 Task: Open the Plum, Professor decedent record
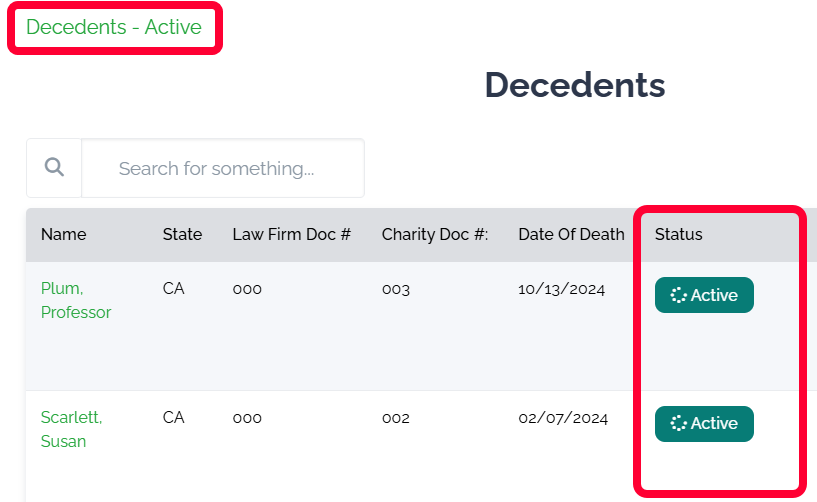point(75,300)
